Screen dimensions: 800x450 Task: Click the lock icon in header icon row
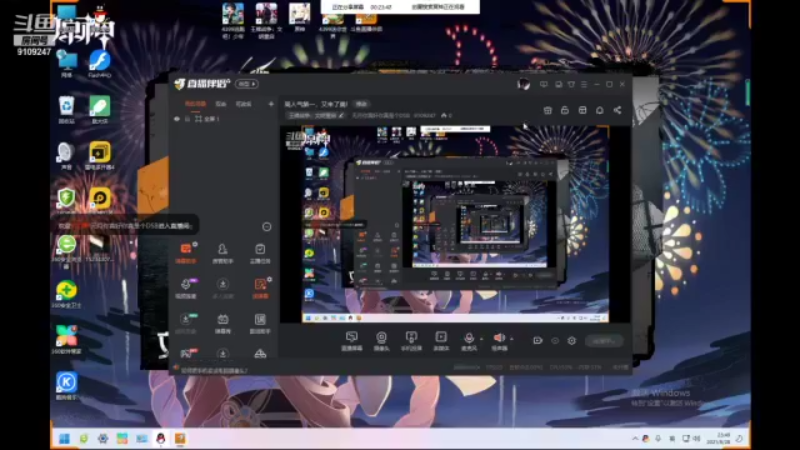click(x=564, y=110)
